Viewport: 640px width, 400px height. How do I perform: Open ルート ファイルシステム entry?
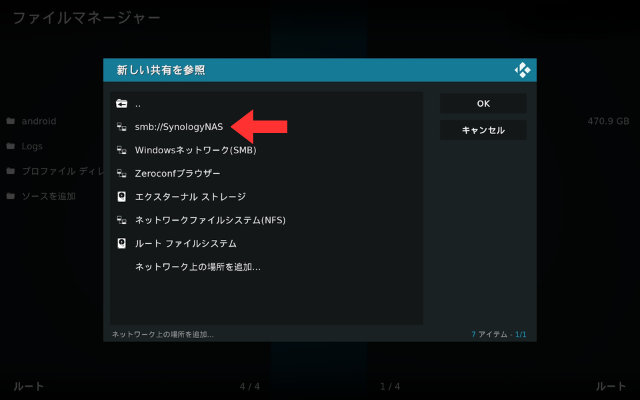point(185,243)
